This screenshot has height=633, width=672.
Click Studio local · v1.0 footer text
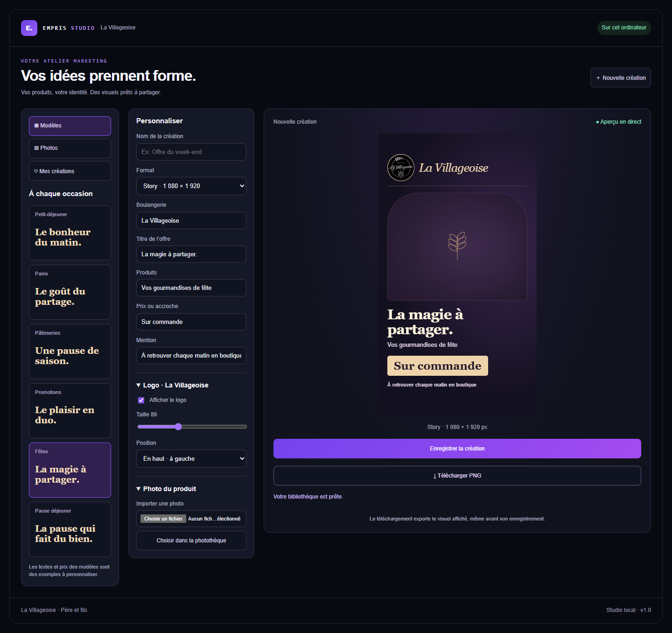(x=629, y=610)
